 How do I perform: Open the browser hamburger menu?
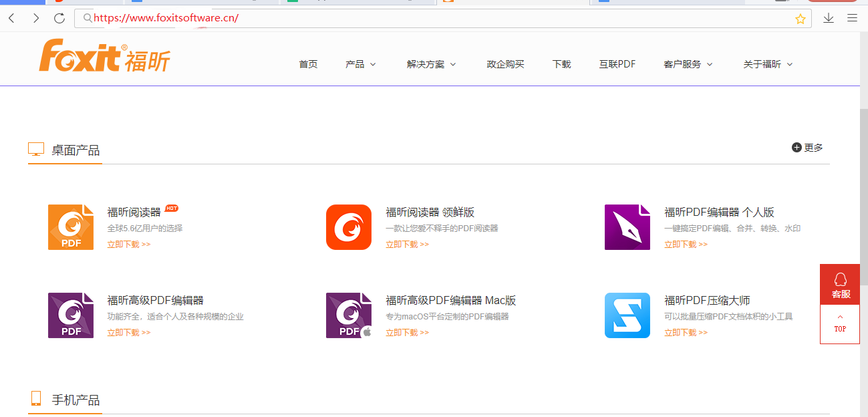coord(852,18)
